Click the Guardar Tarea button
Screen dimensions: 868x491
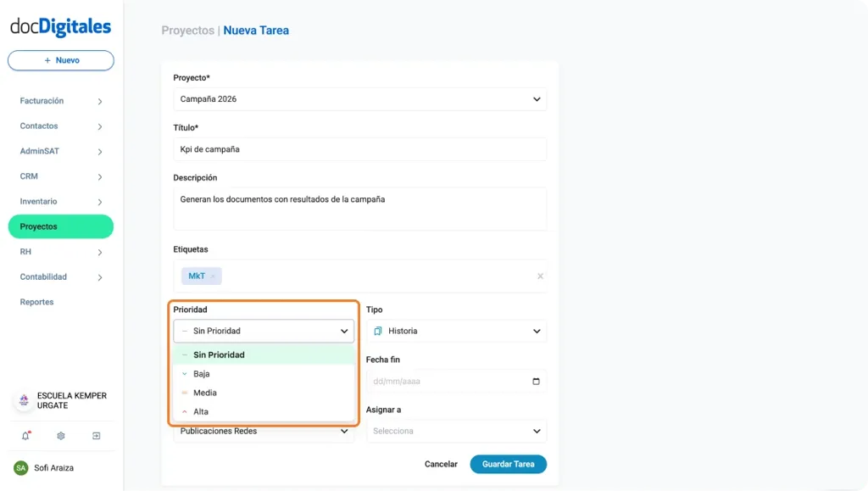point(508,464)
